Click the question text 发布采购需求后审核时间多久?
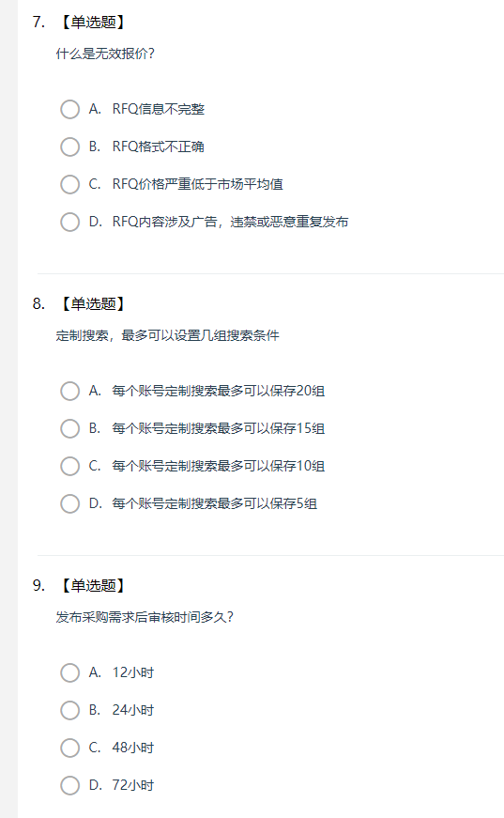 [145, 617]
